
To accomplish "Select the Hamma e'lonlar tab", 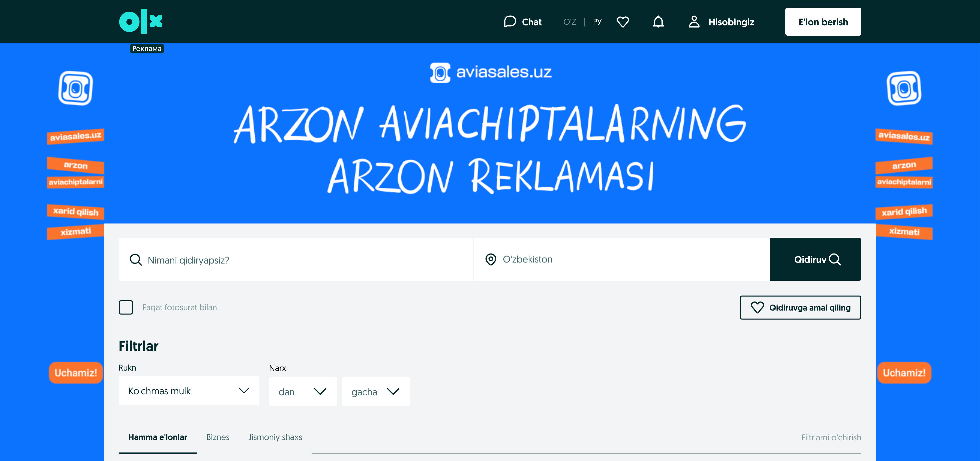I will point(157,437).
